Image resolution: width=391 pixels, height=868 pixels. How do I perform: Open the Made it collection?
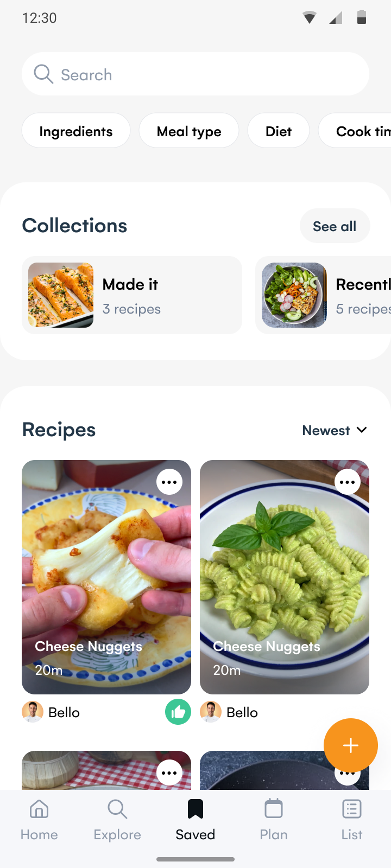tap(132, 295)
